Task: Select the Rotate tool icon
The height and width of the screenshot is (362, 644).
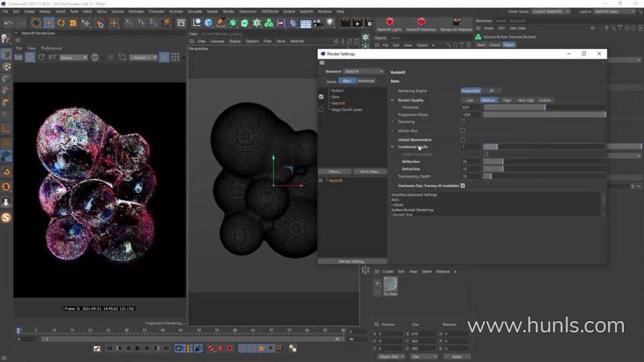Action: [61, 23]
